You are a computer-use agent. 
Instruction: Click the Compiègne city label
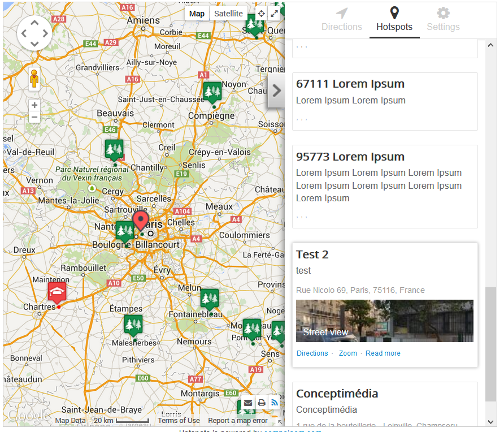point(211,115)
